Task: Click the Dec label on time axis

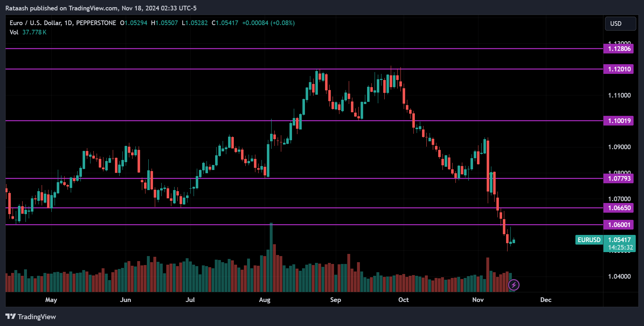Action: [x=546, y=300]
